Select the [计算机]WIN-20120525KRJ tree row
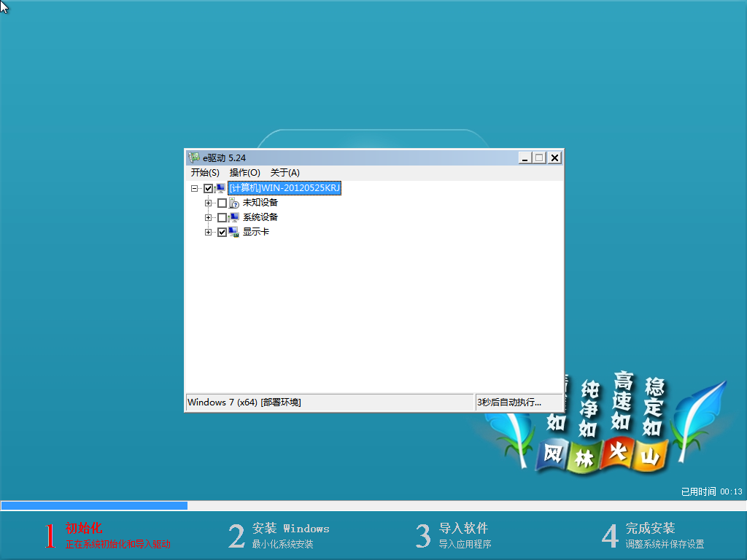Image resolution: width=747 pixels, height=560 pixels. [285, 188]
